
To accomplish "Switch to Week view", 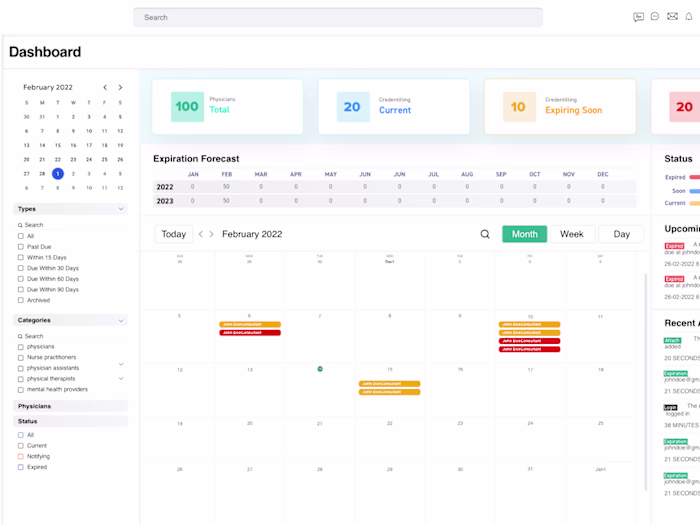I will pos(572,234).
